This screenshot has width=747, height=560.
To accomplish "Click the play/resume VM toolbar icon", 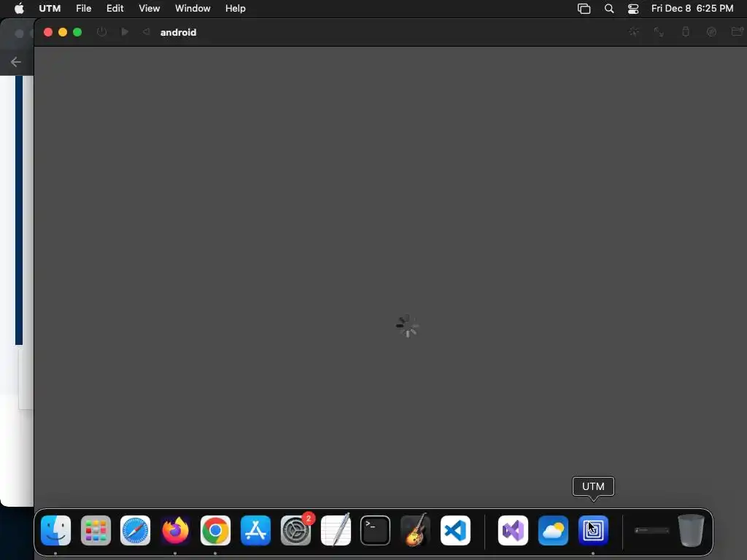I will pyautogui.click(x=125, y=32).
